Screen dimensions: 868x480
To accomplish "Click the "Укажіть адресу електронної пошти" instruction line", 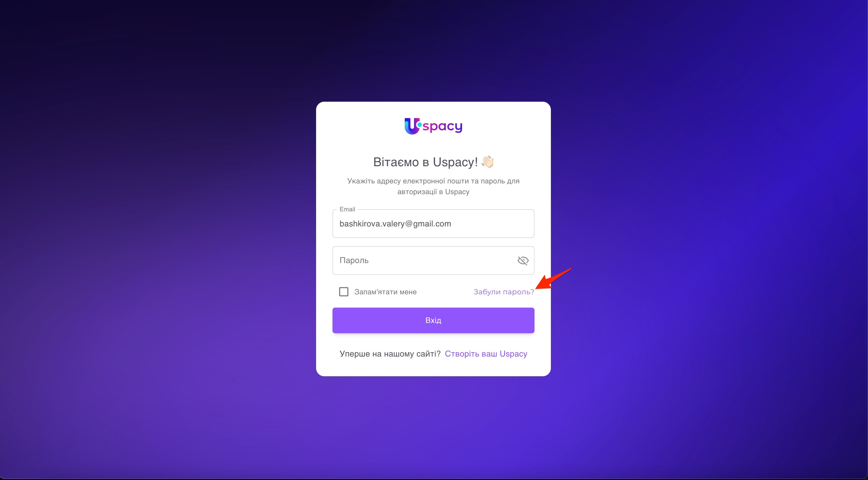I will click(x=433, y=181).
